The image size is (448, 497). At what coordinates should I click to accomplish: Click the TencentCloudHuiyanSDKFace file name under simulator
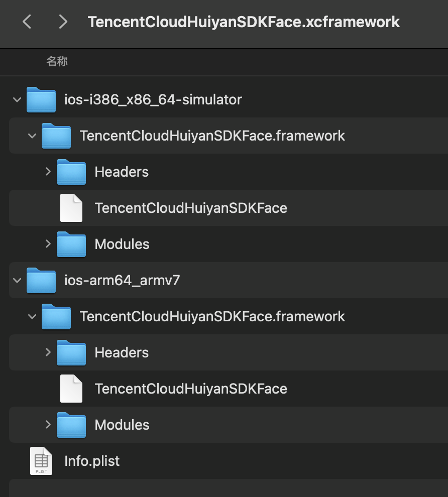click(x=191, y=208)
